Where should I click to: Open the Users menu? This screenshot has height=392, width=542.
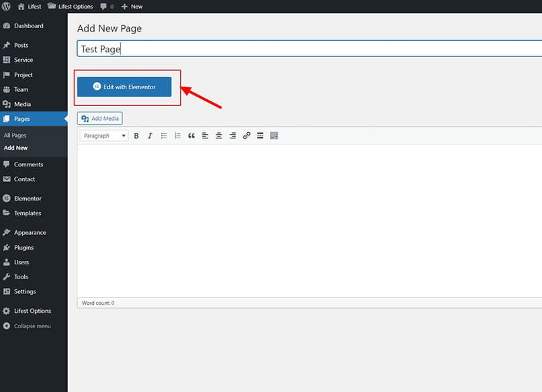pos(34,262)
